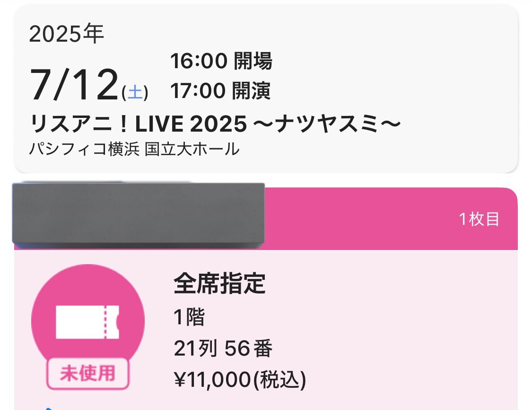Tap the 16:00 開場 door time
Viewport: 532px width, 410px height.
tap(221, 61)
